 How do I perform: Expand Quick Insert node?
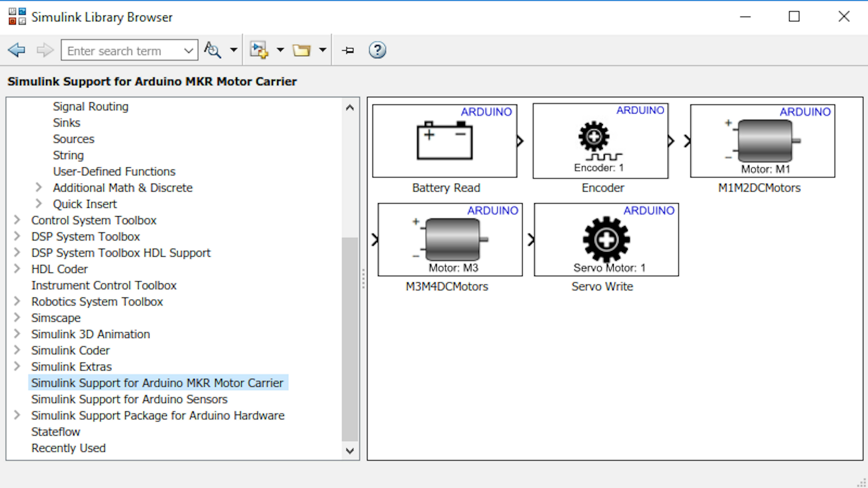(39, 203)
